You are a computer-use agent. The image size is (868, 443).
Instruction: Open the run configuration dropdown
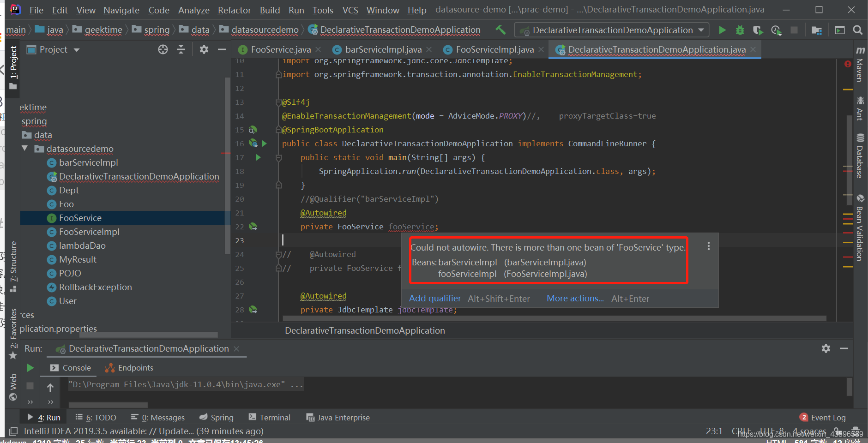coord(609,30)
